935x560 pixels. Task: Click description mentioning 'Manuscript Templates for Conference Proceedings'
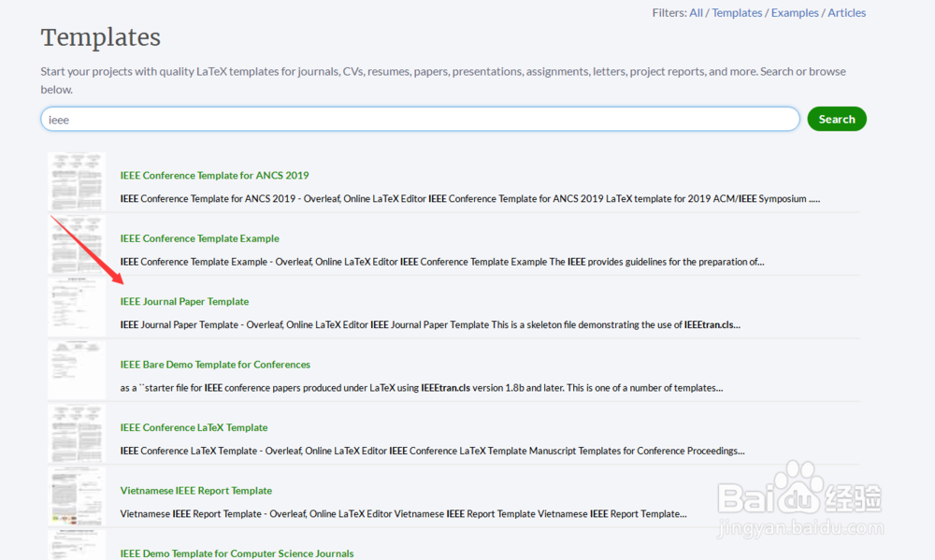point(432,451)
